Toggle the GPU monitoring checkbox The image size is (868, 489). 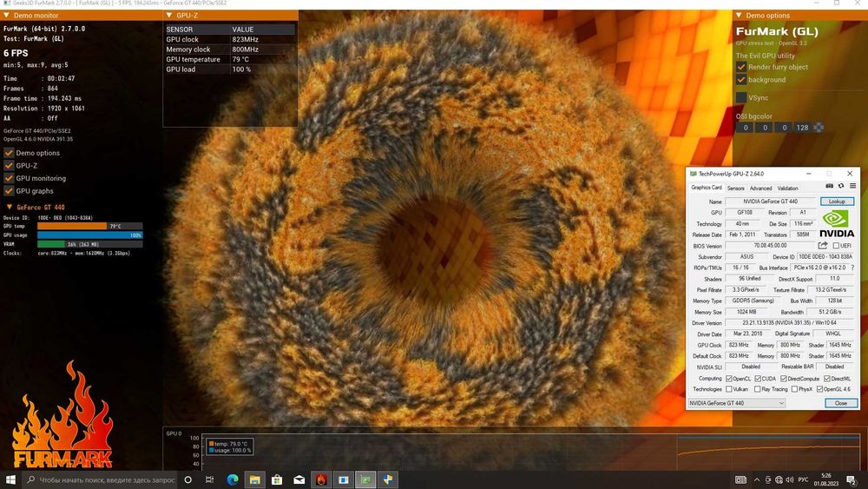click(9, 178)
